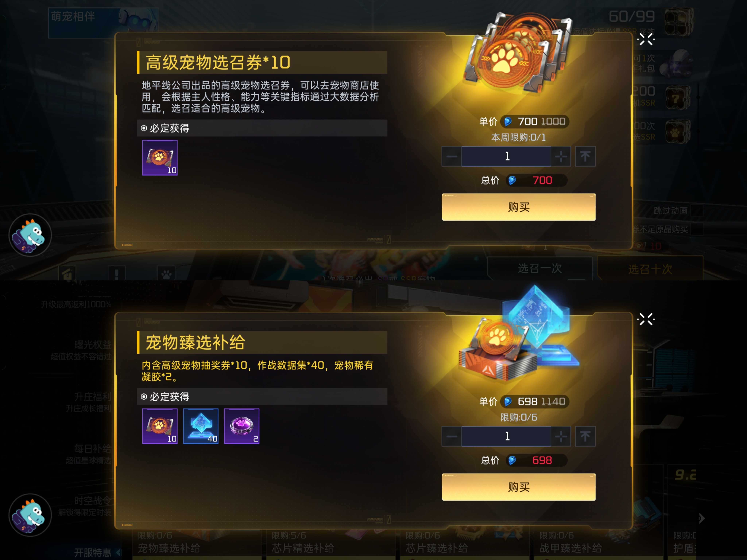The image size is (747, 560).
Task: View the 宠物稀有凝胶 x2 reward item
Action: [241, 426]
